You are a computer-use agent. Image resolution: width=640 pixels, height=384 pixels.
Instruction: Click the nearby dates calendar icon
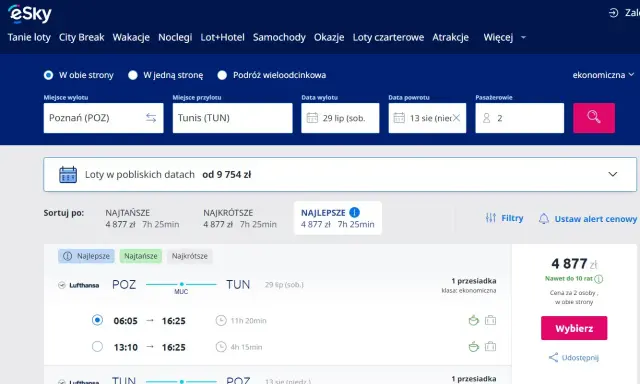tap(68, 175)
